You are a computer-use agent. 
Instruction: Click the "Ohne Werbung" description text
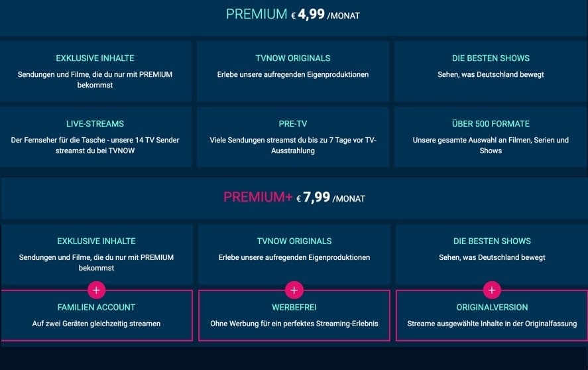coord(294,324)
